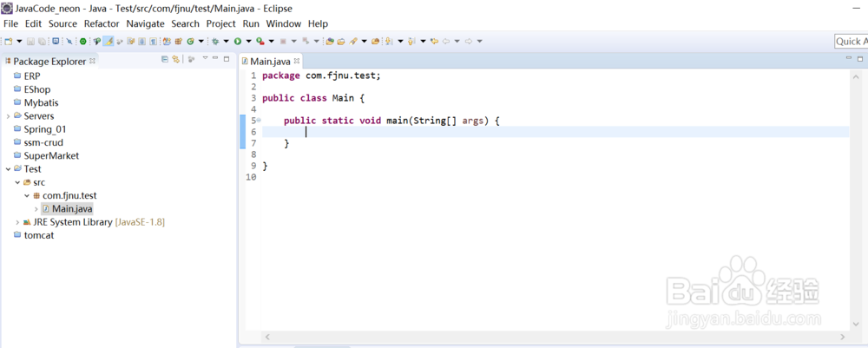
Task: Maximize the editor area
Action: [861, 59]
